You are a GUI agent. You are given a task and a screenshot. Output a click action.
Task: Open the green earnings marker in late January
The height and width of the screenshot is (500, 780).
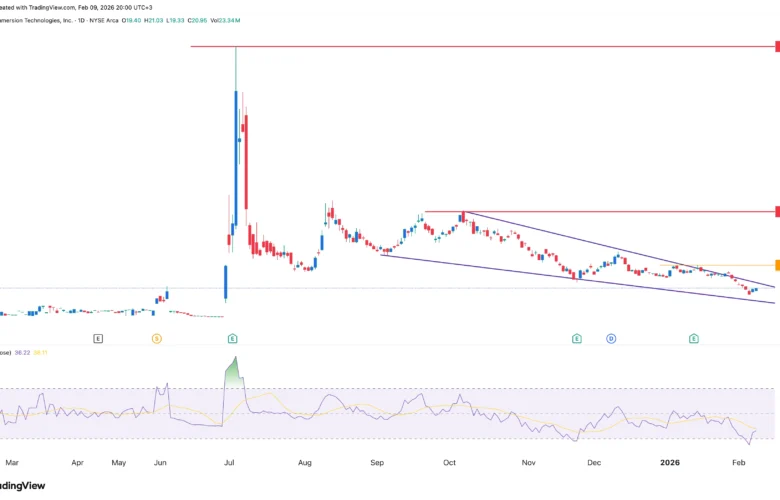[693, 339]
